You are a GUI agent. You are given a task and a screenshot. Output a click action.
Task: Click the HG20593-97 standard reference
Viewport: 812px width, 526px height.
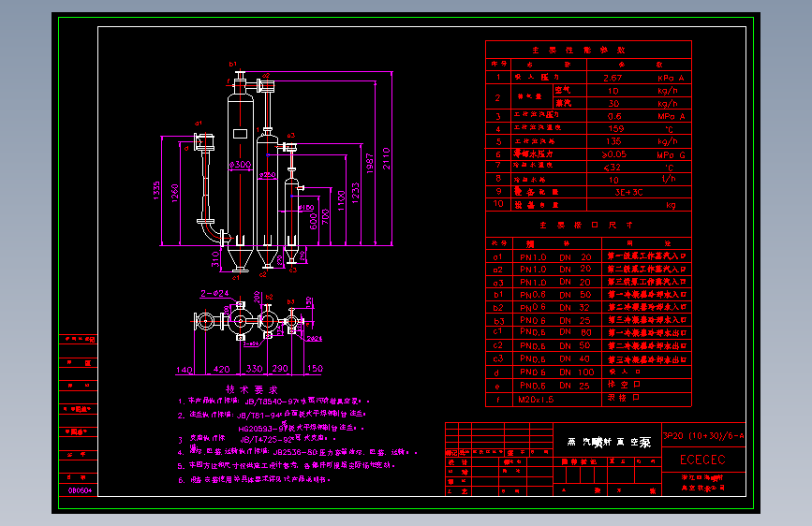262,428
